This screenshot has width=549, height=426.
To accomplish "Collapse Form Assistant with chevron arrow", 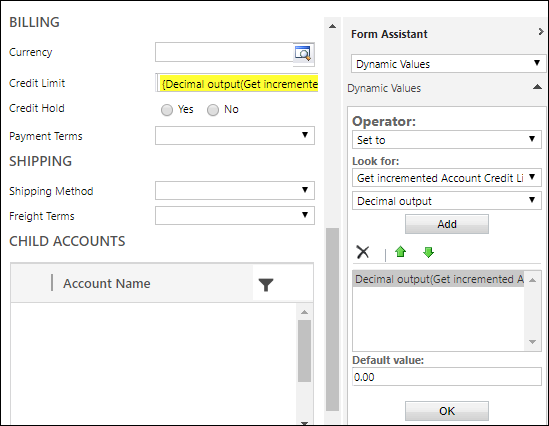I will pos(541,32).
